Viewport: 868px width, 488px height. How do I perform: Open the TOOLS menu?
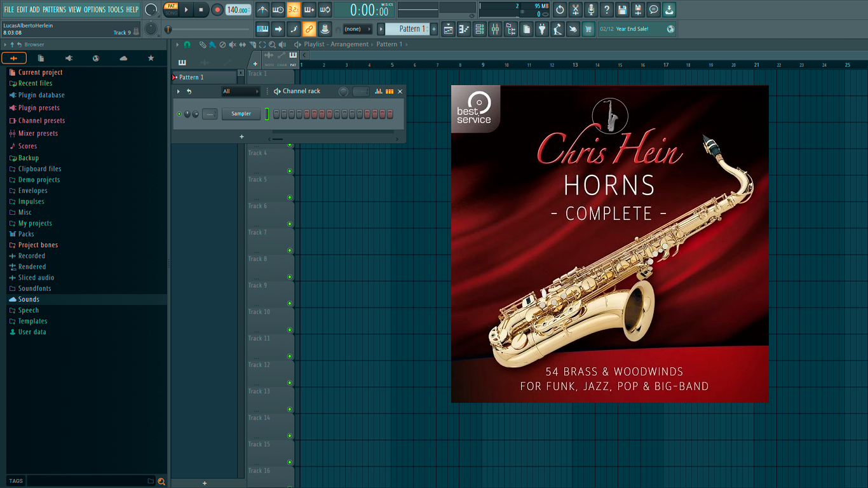(116, 10)
